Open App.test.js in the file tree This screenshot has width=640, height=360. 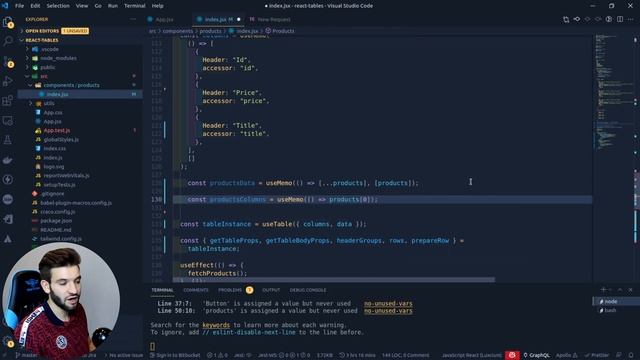point(57,131)
